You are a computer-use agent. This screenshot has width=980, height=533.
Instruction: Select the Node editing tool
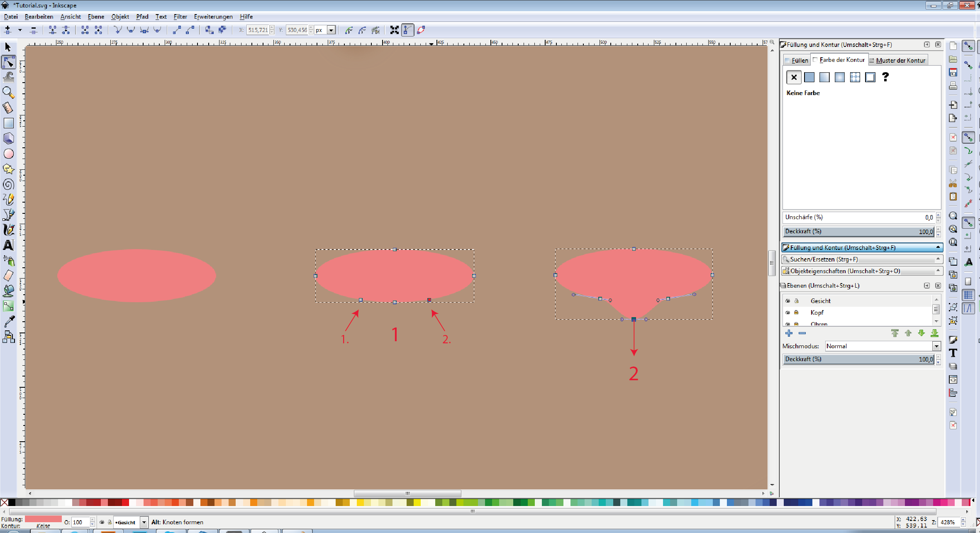point(8,62)
